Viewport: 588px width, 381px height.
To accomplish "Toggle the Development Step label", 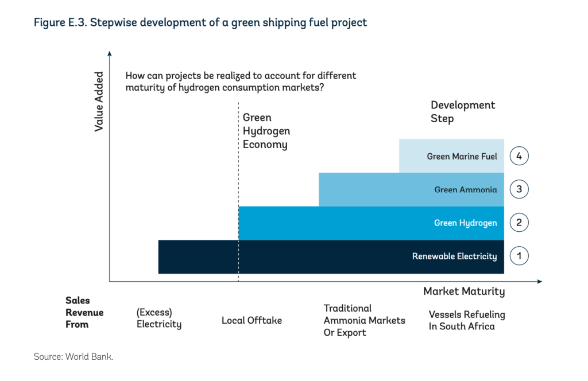I will click(x=463, y=112).
